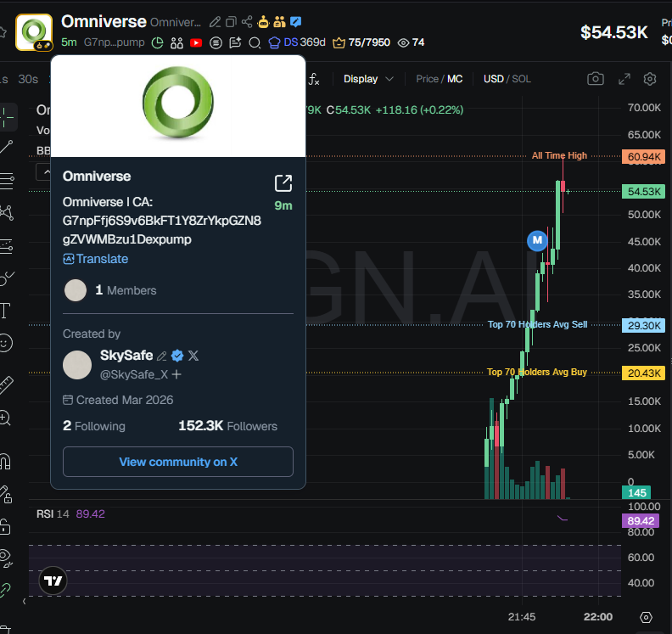Switch chart to MC mode
This screenshot has height=634, width=672.
pos(455,79)
